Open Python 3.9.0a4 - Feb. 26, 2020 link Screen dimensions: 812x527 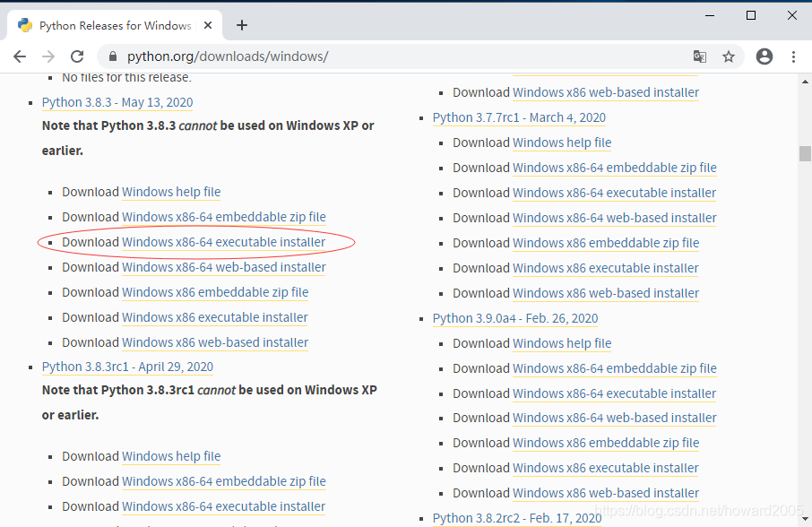click(x=515, y=318)
